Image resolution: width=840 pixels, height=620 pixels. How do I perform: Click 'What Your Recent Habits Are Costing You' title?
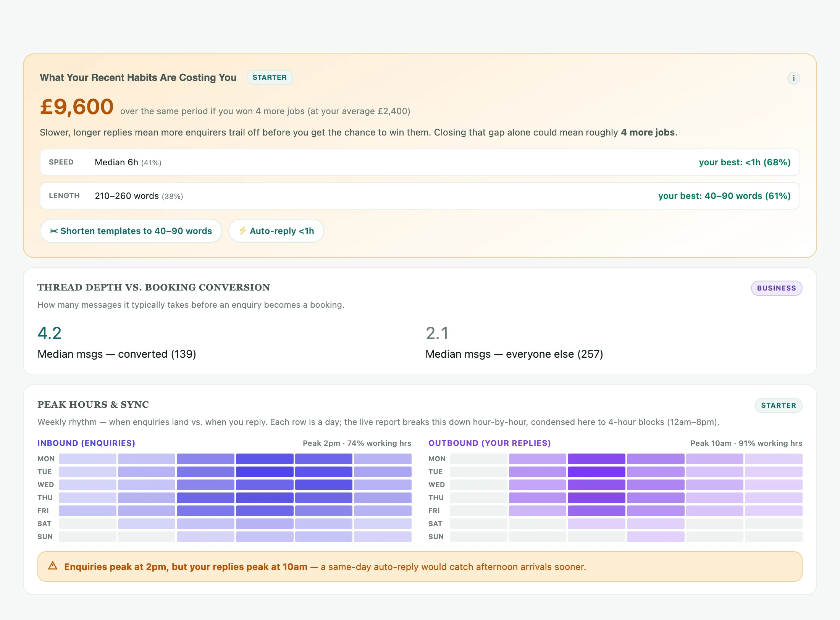(x=138, y=77)
